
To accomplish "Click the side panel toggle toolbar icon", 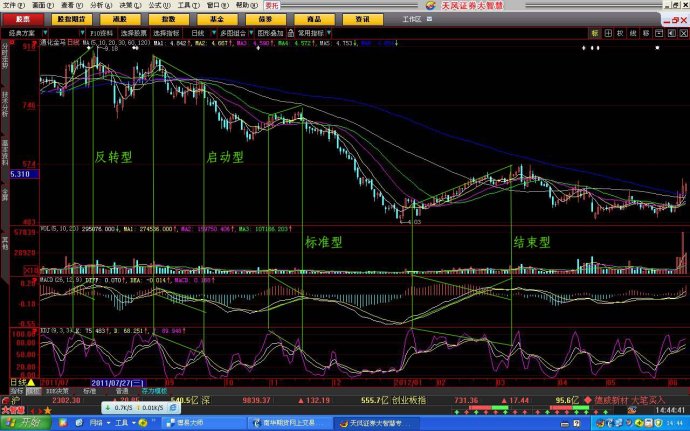I will point(672,33).
